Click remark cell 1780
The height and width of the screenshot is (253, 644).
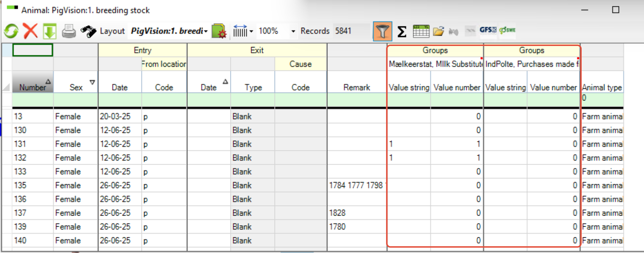357,227
